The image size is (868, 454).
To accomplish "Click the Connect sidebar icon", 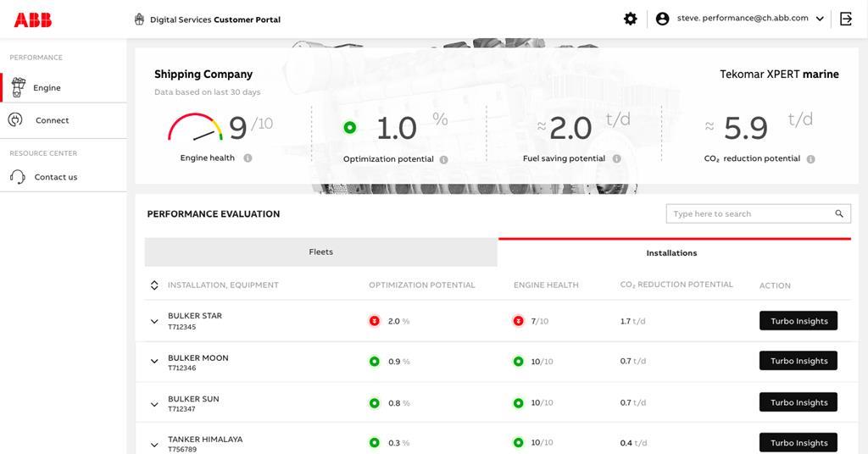I will [x=15, y=119].
